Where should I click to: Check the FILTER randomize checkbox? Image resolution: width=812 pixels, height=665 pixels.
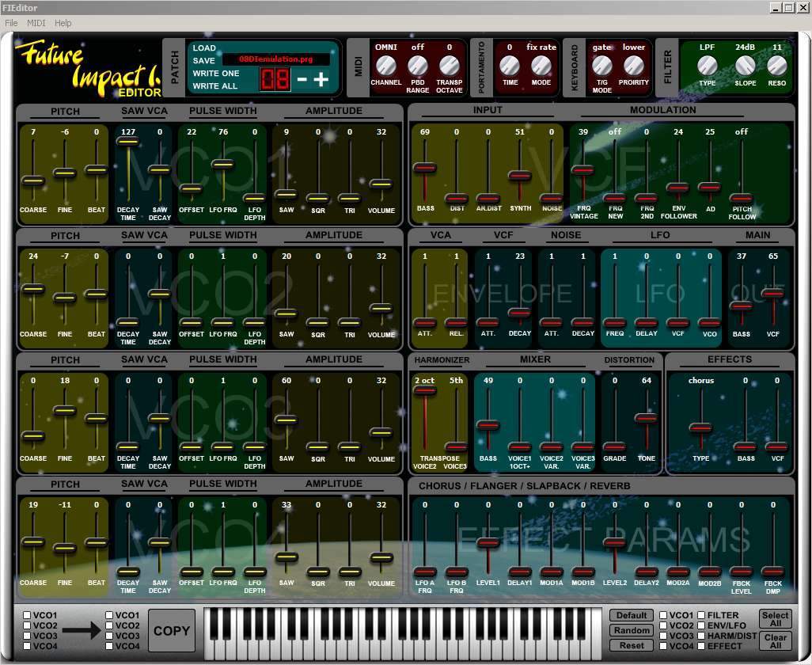(701, 615)
